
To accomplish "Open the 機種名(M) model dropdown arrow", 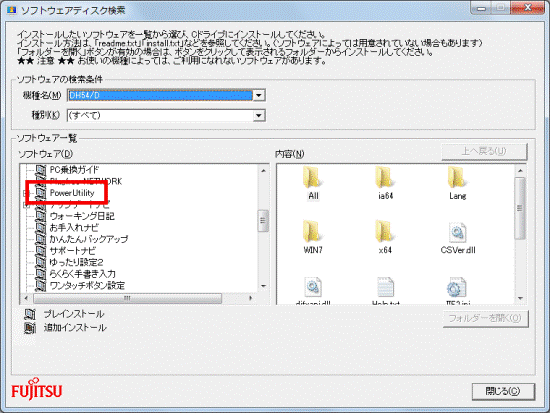I will [259, 95].
